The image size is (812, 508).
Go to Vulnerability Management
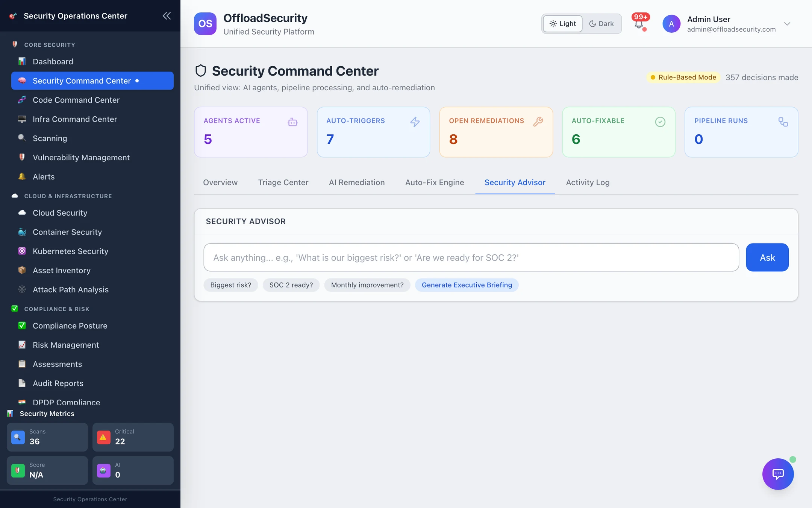(92, 157)
